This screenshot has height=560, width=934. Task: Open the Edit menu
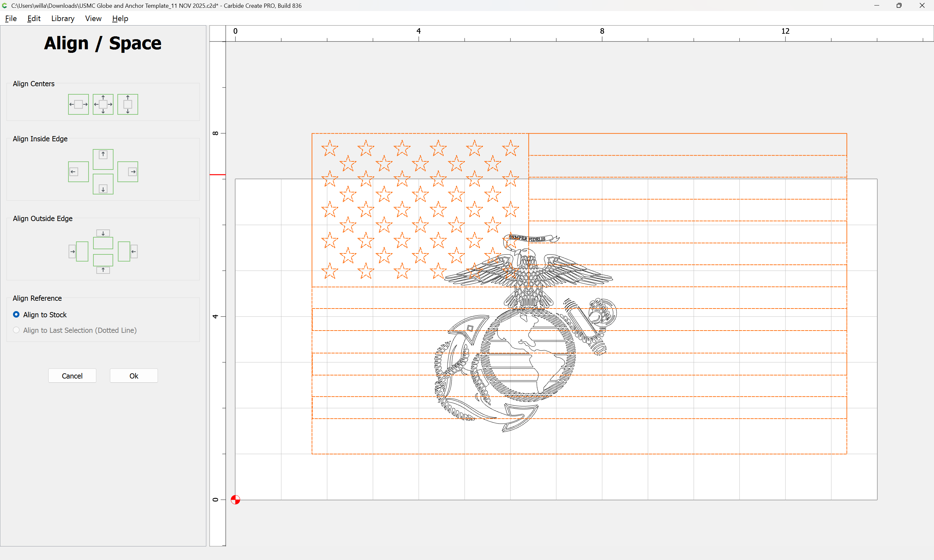[x=34, y=18]
